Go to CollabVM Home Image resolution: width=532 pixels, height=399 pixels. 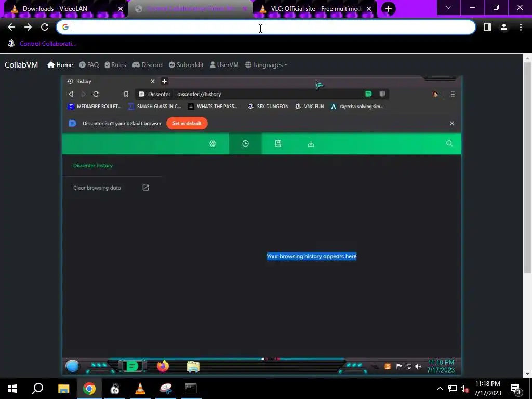point(60,65)
